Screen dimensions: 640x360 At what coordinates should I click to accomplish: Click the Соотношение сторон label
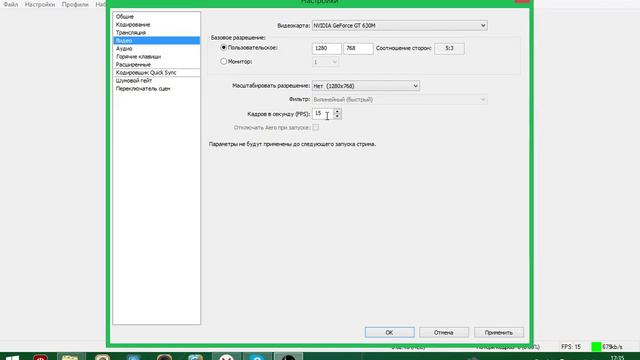[x=403, y=48]
